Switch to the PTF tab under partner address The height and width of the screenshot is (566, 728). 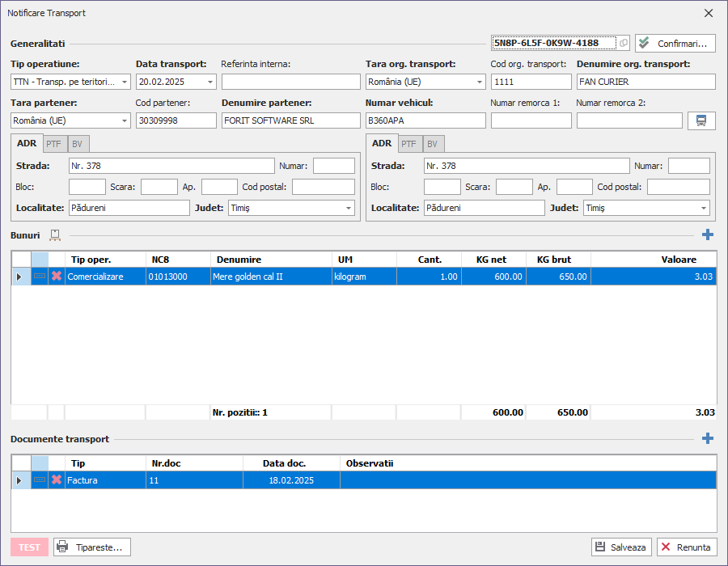coord(53,144)
